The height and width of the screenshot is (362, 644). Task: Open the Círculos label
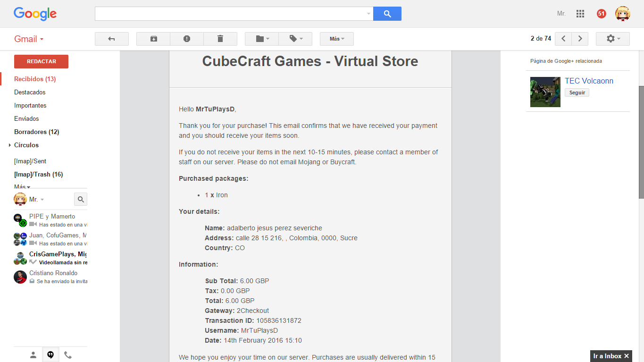point(26,145)
